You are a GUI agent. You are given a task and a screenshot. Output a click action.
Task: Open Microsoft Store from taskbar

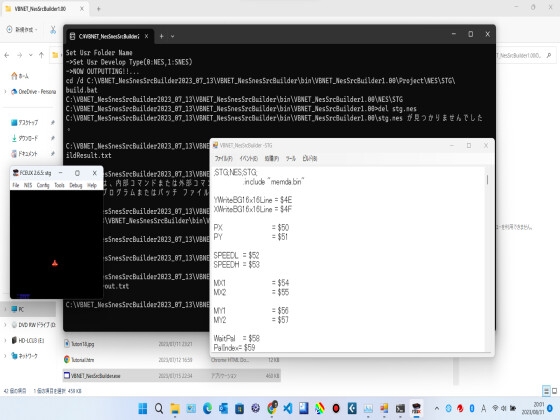point(239,408)
